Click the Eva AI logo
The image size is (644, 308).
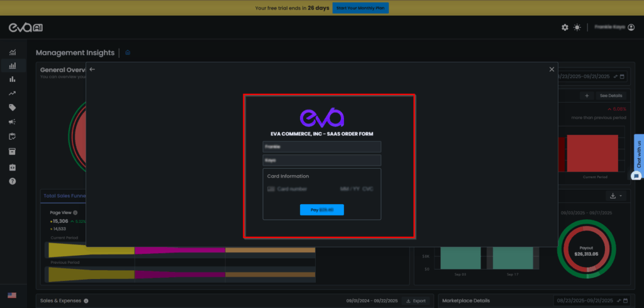click(25, 28)
